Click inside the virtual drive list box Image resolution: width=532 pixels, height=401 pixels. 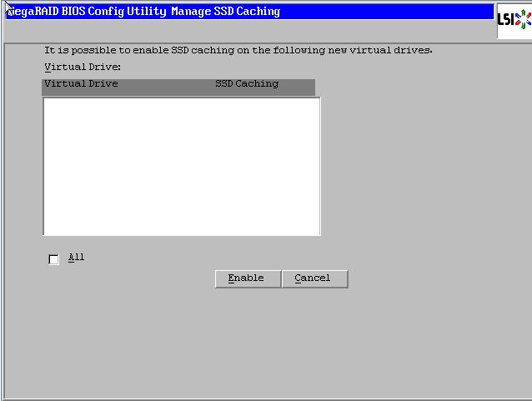coord(182,166)
